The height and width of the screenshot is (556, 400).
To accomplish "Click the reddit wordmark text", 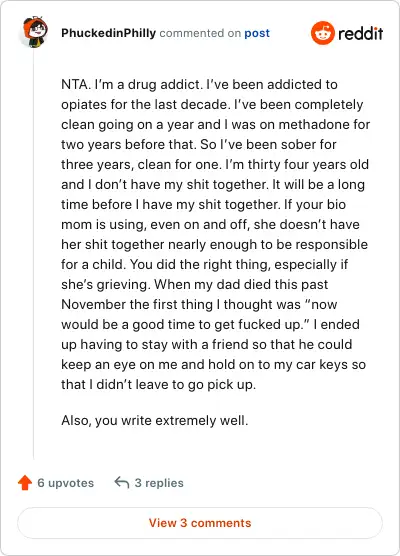I will (x=360, y=33).
